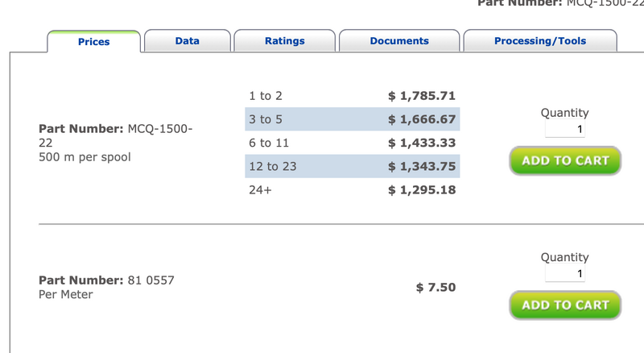Viewport: 644px width, 353px height.
Task: Select the 1 to 2 price row
Action: click(x=353, y=96)
